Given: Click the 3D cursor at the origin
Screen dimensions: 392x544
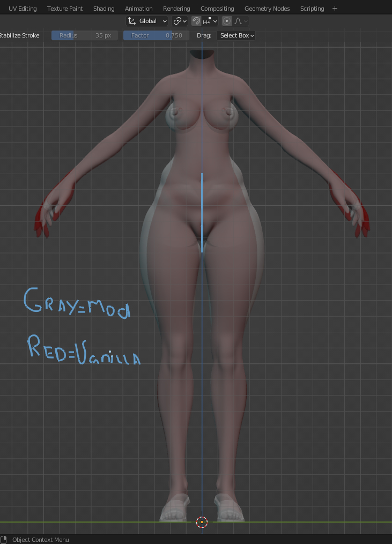Looking at the screenshot, I should 202,522.
